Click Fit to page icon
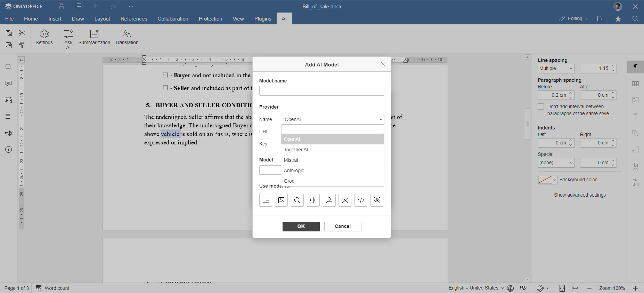644x293 pixels. coord(562,288)
